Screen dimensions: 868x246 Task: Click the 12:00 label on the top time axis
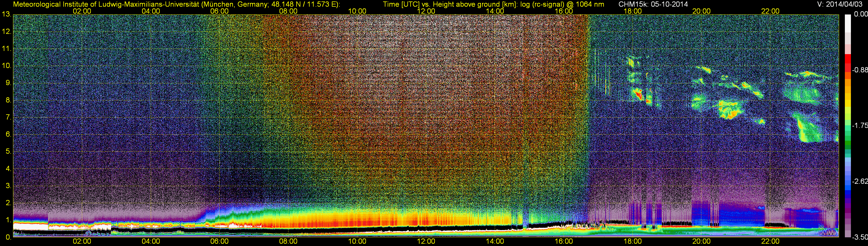tap(426, 11)
